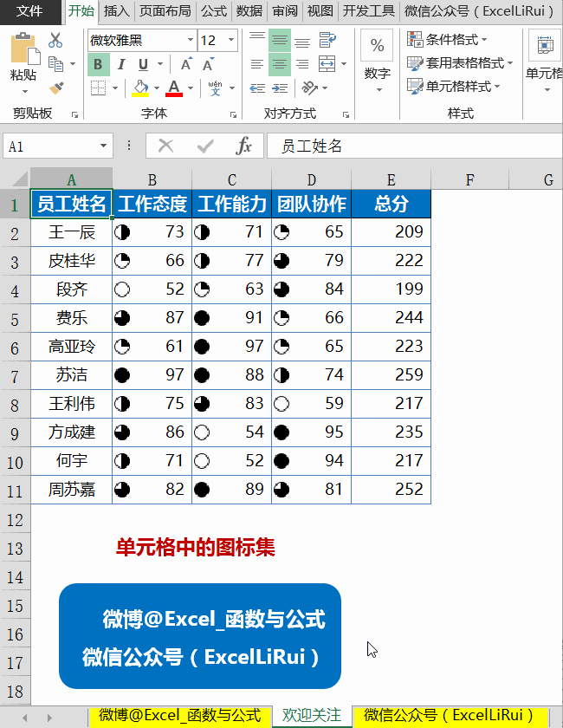Click the yellow fill color bucket
This screenshot has width=563, height=728.
[x=140, y=88]
